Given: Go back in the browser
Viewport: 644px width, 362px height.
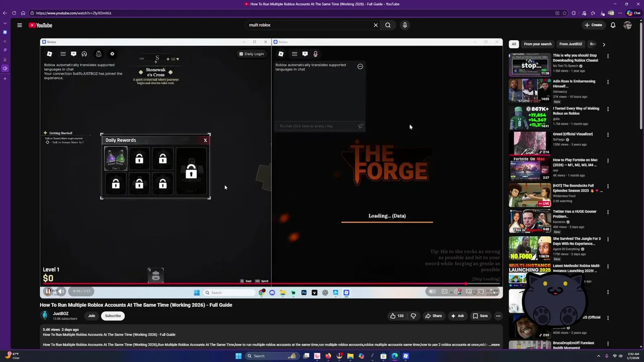Looking at the screenshot, I should pos(5,13).
